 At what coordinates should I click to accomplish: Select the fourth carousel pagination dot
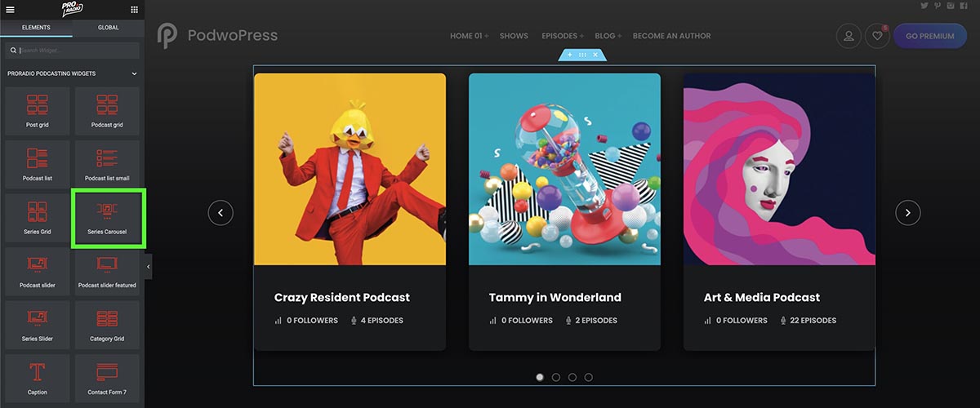coord(589,377)
